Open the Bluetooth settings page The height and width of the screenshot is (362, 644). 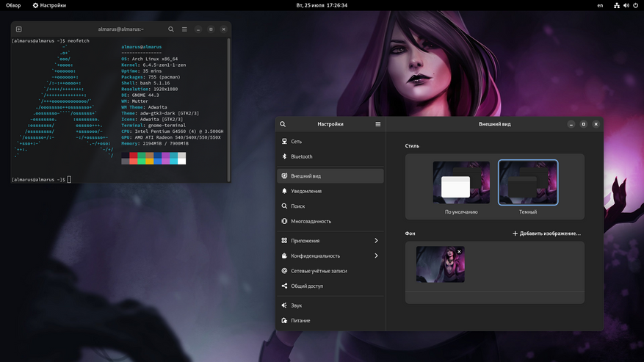(330, 156)
